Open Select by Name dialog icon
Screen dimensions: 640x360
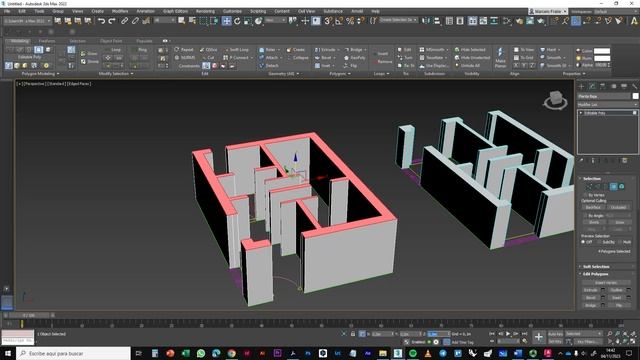coord(192,21)
